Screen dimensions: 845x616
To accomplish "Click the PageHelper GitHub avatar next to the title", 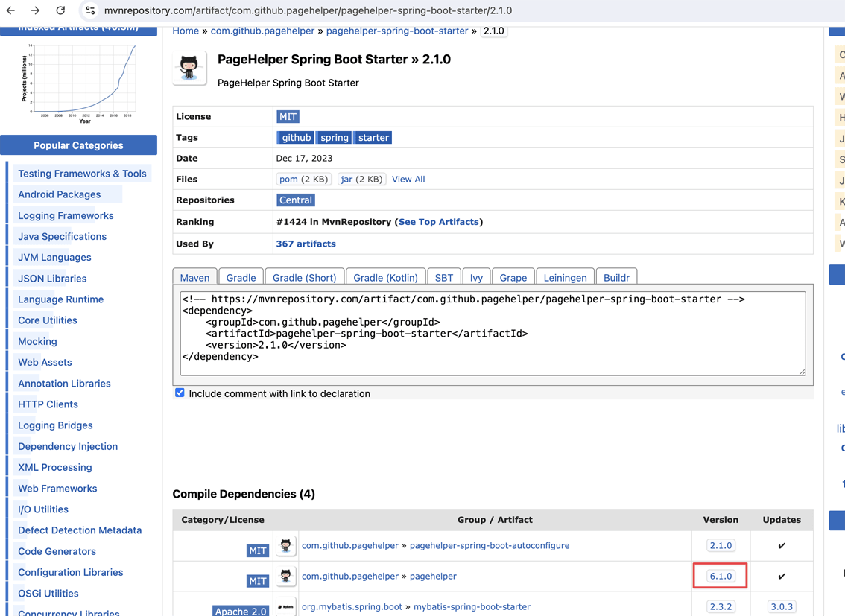I will (x=189, y=67).
